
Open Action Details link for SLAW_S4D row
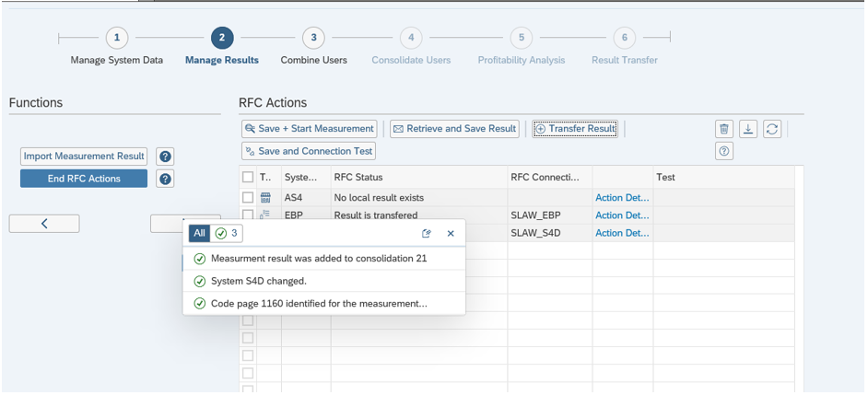click(622, 233)
